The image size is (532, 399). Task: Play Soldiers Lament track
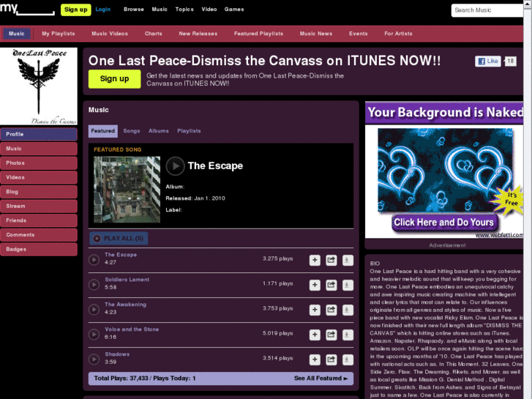[x=94, y=285]
